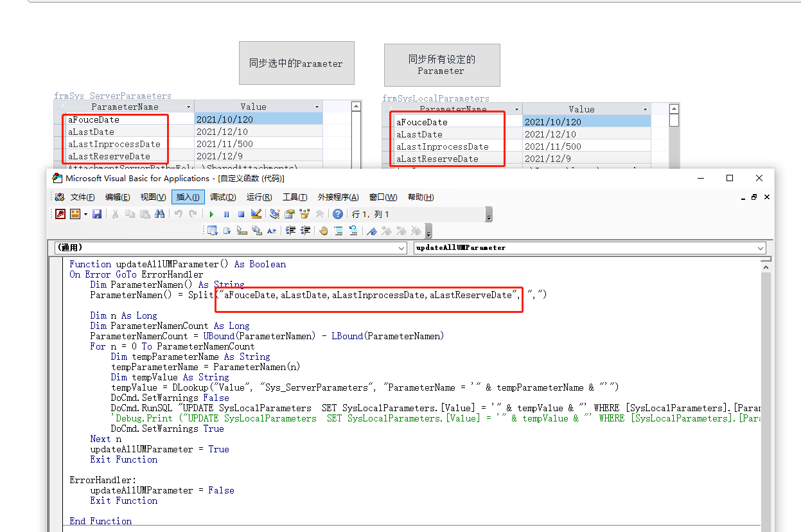Screen dimensions: 801x532
Task: Open VBA Help question mark icon
Action: coord(338,214)
